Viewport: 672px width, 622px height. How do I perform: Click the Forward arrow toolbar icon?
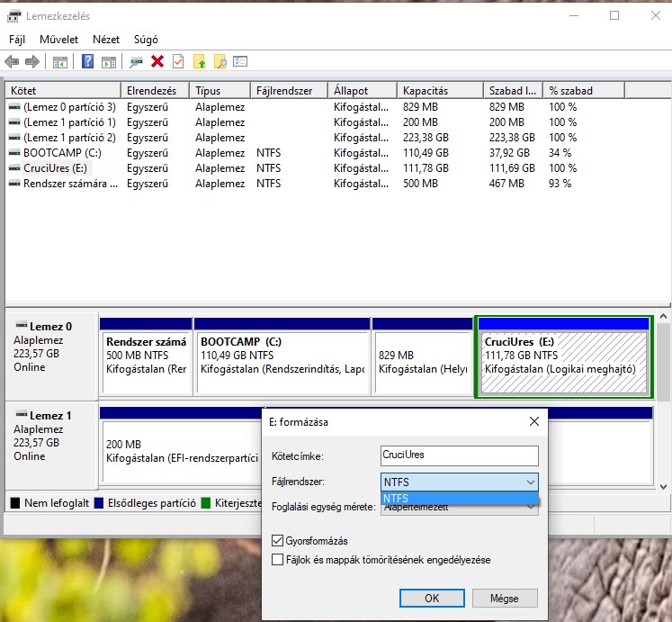pyautogui.click(x=32, y=62)
